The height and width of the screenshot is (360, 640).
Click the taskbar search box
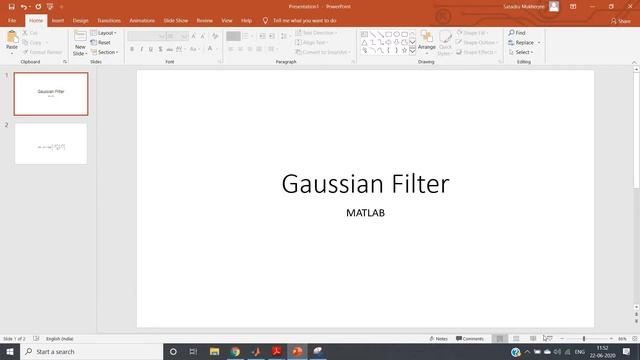(91, 351)
